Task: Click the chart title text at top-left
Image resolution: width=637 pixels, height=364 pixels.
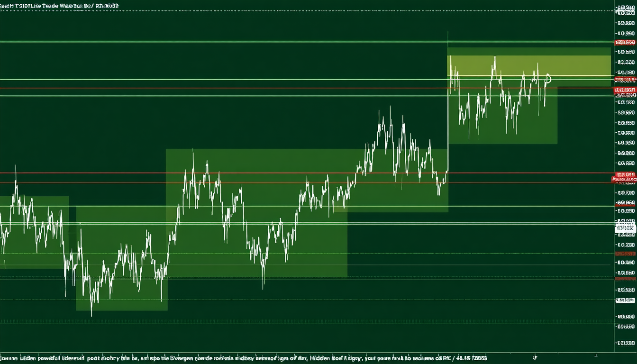Action: click(59, 6)
